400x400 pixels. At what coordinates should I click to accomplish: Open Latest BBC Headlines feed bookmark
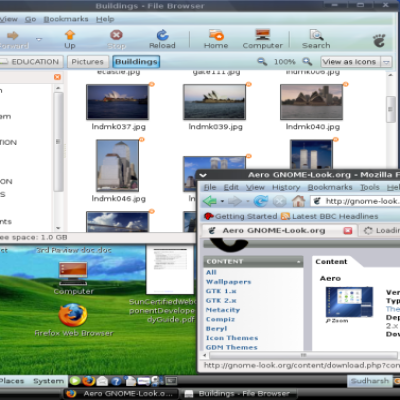point(329,216)
